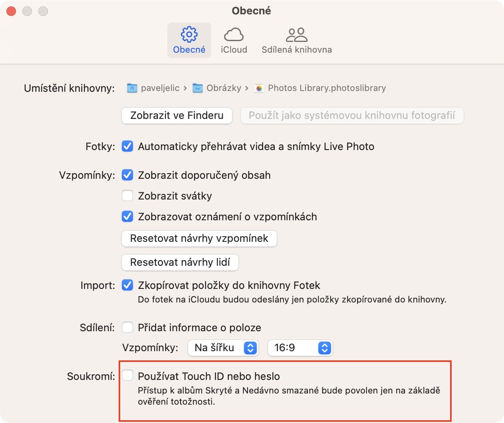This screenshot has height=423, width=504.
Task: Enable Používat Touch ID nebo heslo
Action: 127,376
